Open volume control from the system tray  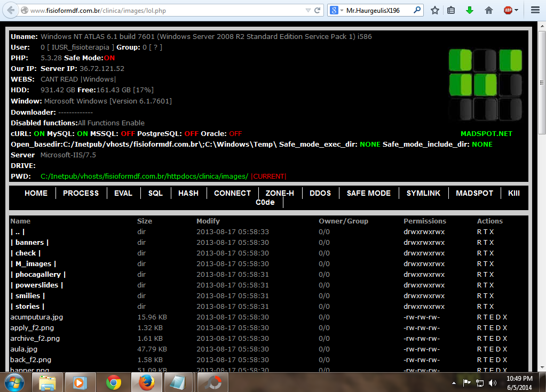(x=492, y=382)
